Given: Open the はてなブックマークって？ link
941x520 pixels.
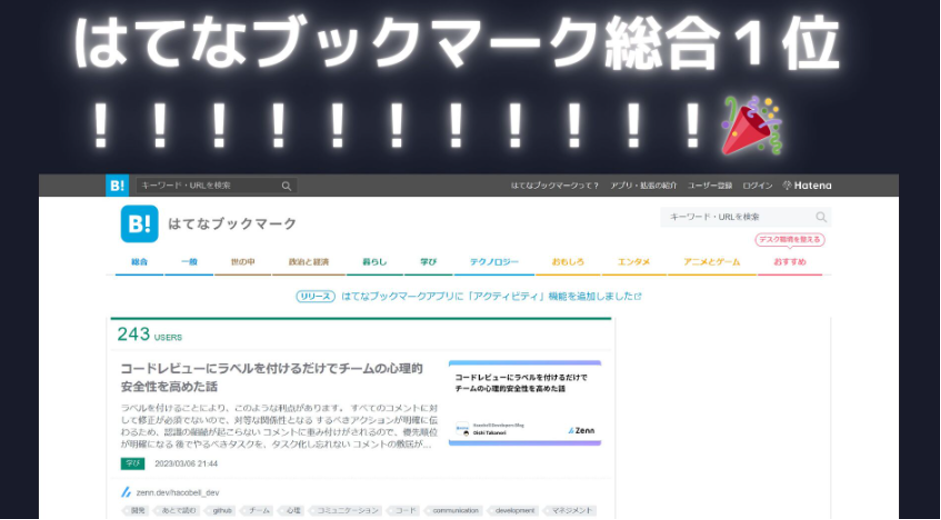Looking at the screenshot, I should 555,185.
